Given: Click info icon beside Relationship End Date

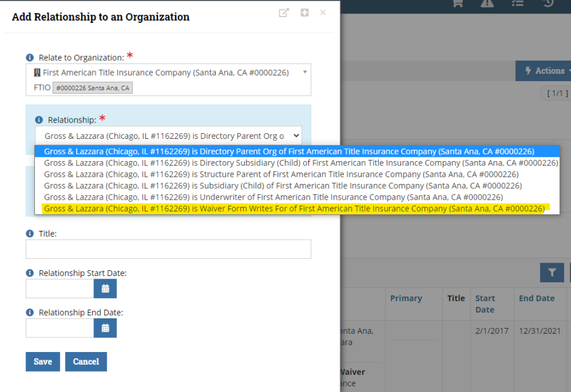Looking at the screenshot, I should [30, 312].
